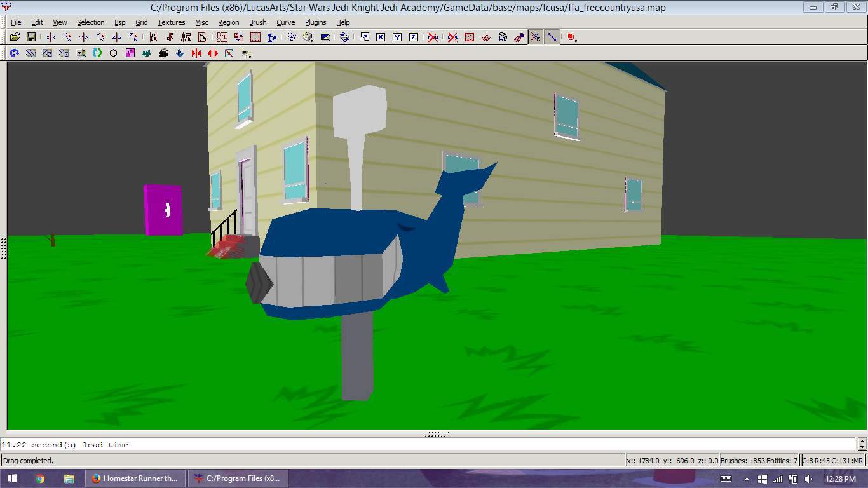The width and height of the screenshot is (868, 488).
Task: Click the Show patches as wireframe icon
Action: [486, 37]
